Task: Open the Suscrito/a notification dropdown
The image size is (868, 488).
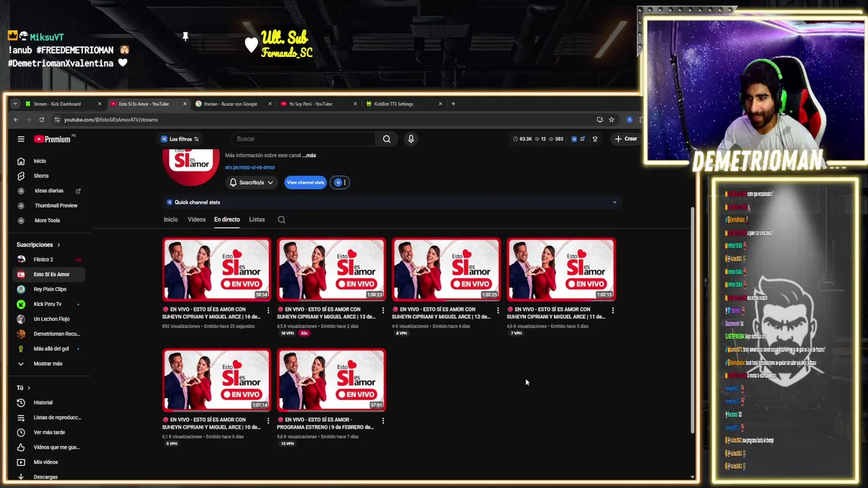Action: [252, 182]
